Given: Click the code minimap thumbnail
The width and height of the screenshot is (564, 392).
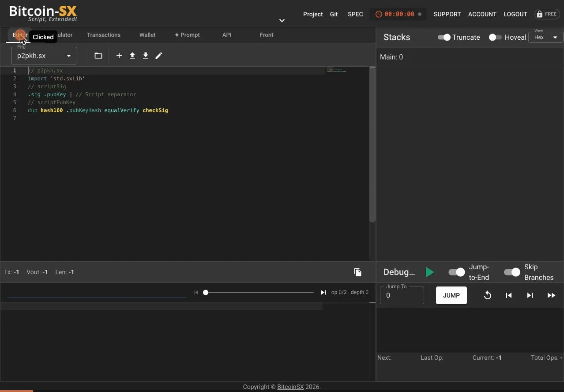Looking at the screenshot, I should [336, 70].
